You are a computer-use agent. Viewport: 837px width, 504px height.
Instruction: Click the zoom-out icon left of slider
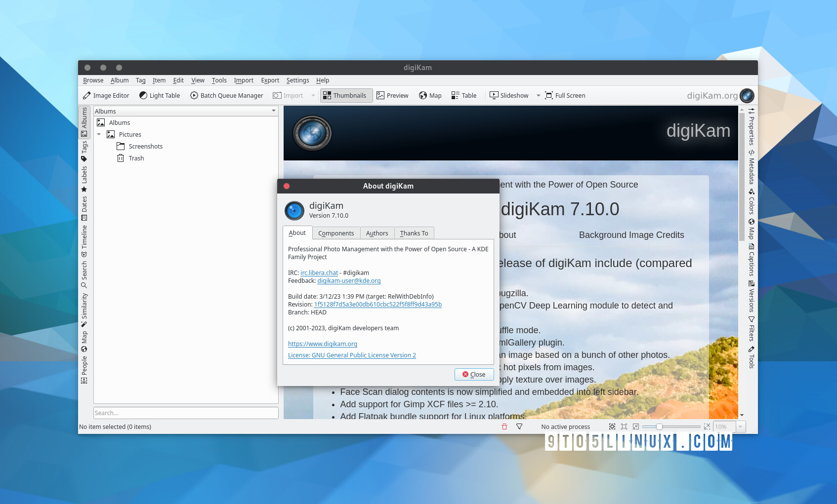636,426
